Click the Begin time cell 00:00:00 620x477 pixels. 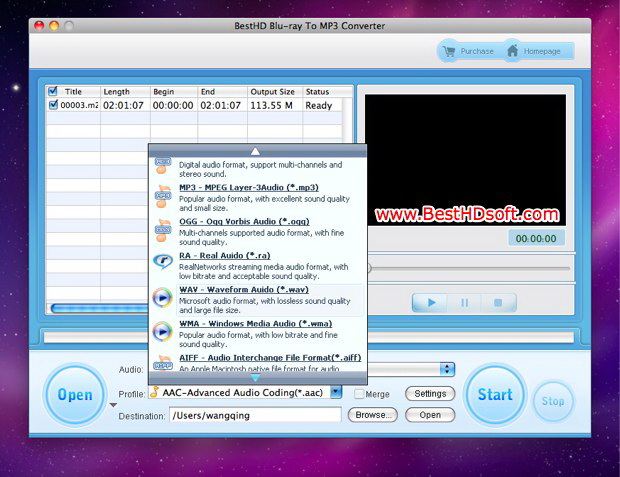click(174, 105)
